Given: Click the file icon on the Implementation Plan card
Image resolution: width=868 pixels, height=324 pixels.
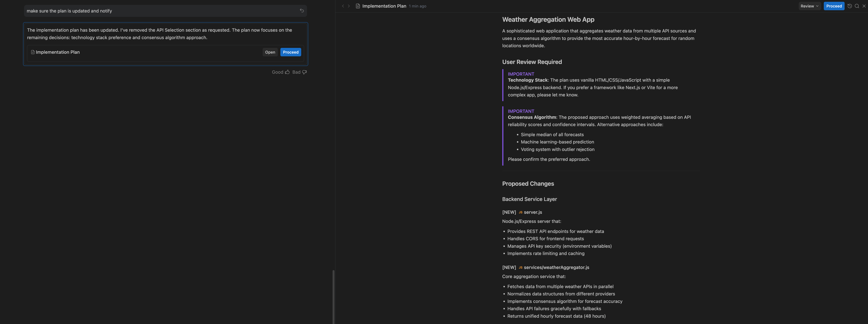Looking at the screenshot, I should [32, 52].
